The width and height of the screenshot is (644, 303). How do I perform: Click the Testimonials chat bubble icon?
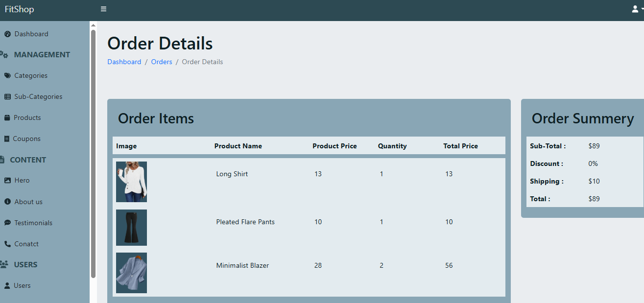click(7, 223)
